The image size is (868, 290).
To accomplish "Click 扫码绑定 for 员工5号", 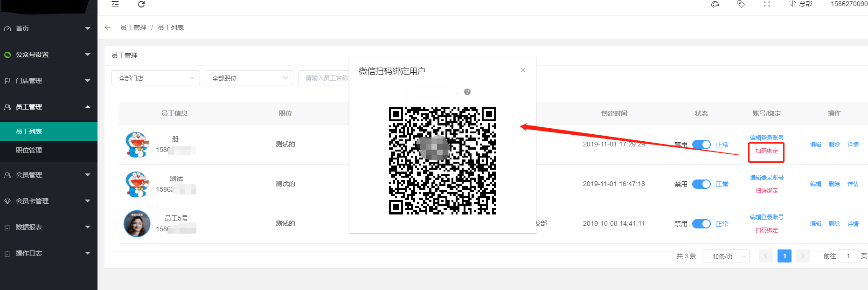I will 766,230.
